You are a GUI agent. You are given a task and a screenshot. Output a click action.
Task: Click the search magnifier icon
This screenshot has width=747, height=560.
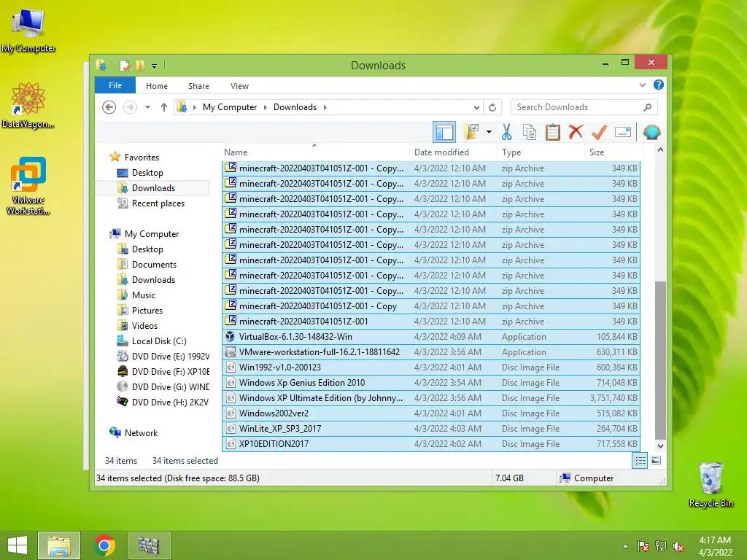point(647,107)
